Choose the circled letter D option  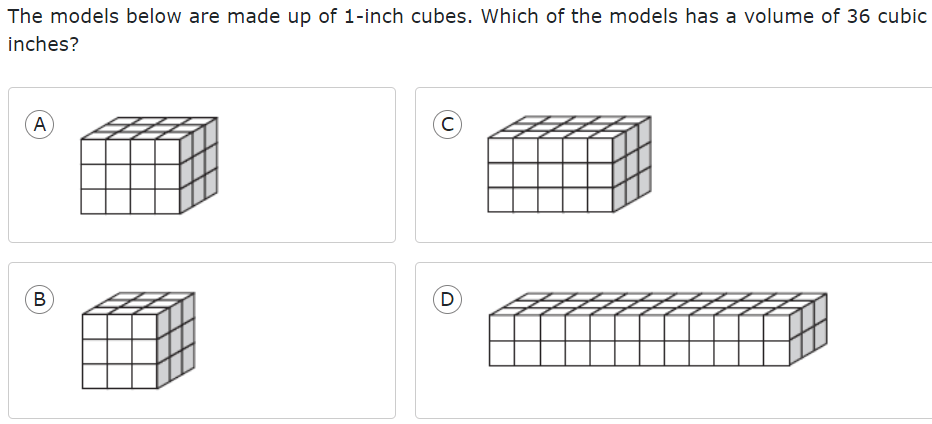(x=448, y=298)
